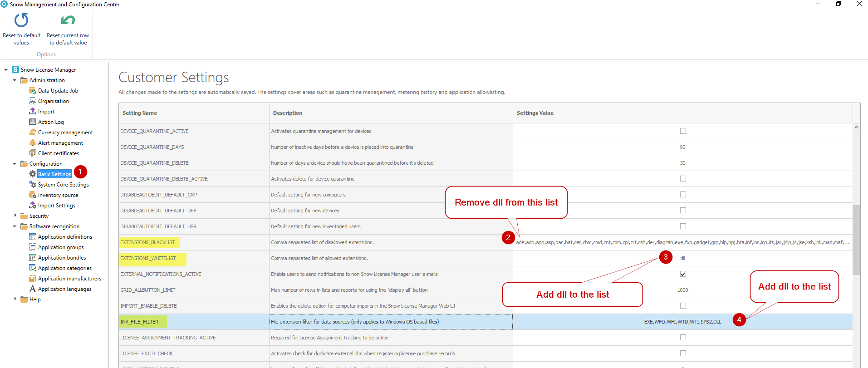
Task: Collapse the Administration tree node
Action: [x=15, y=80]
